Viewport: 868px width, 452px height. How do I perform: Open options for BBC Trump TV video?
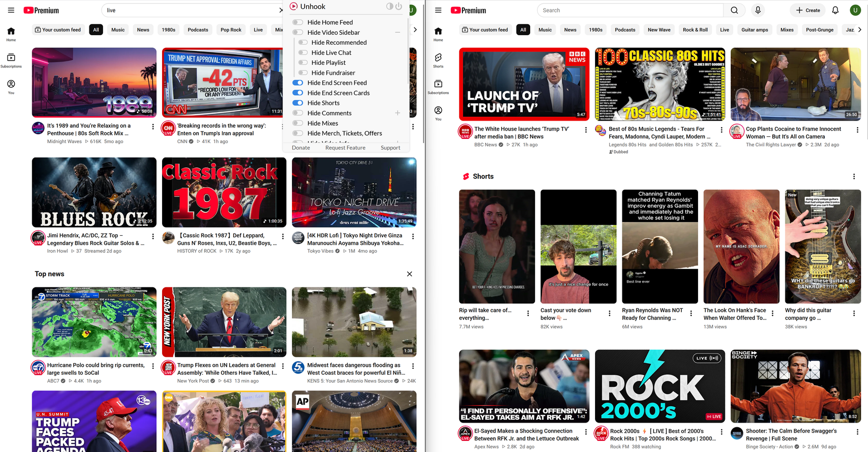(x=586, y=129)
